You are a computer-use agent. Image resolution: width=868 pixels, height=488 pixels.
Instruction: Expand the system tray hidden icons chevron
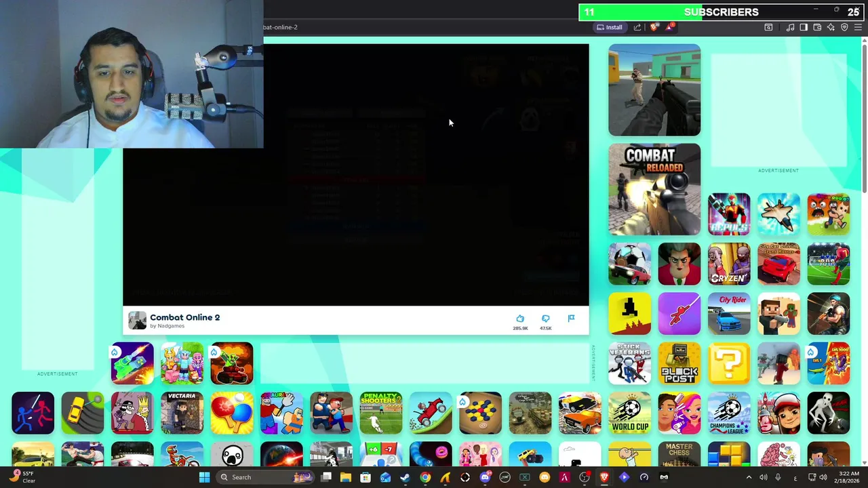tap(749, 477)
